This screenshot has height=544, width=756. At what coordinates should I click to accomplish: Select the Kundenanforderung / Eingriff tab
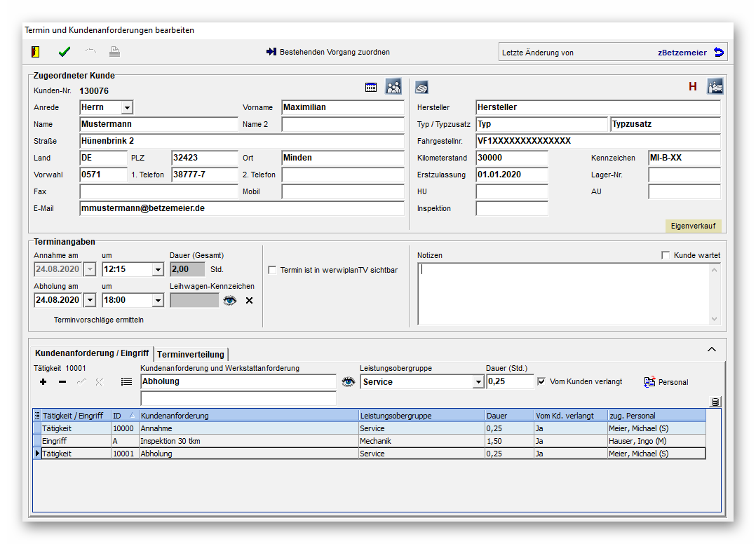(92, 353)
